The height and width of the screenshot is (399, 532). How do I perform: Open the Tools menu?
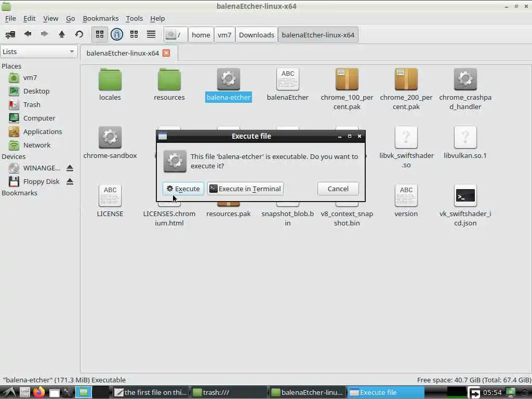click(134, 18)
